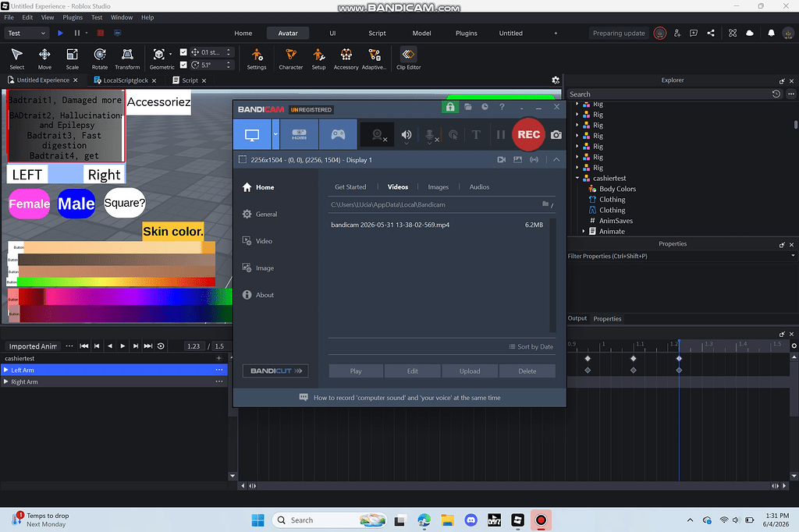
Task: Open the Accessory fitting tool
Action: coord(346,59)
